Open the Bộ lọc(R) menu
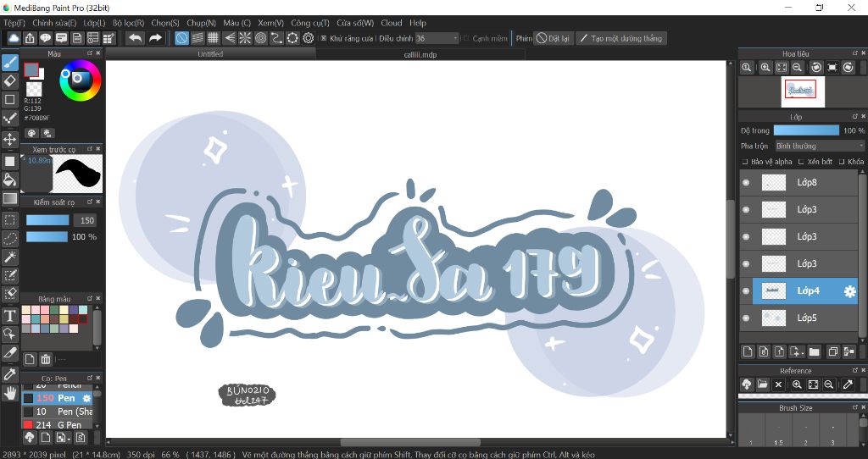 tap(129, 23)
